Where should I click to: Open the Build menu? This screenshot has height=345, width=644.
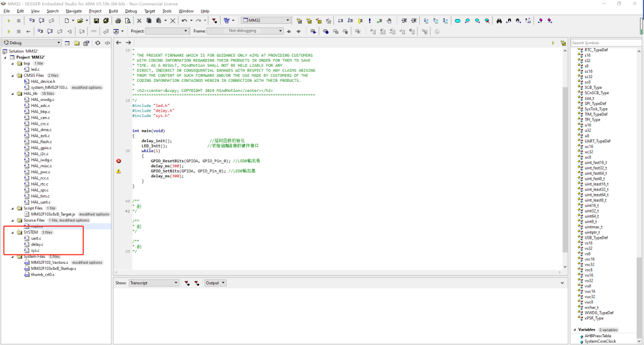pos(113,11)
